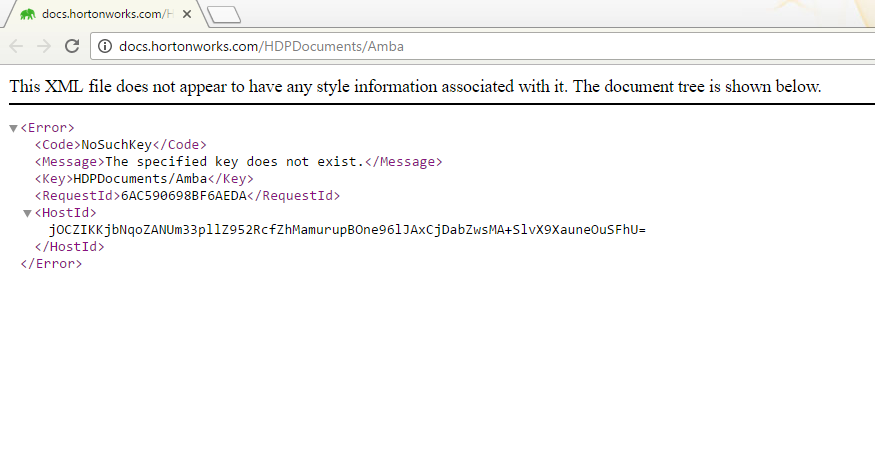Click the opening <RequestId> tag
The height and width of the screenshot is (460, 875).
pyautogui.click(x=78, y=196)
